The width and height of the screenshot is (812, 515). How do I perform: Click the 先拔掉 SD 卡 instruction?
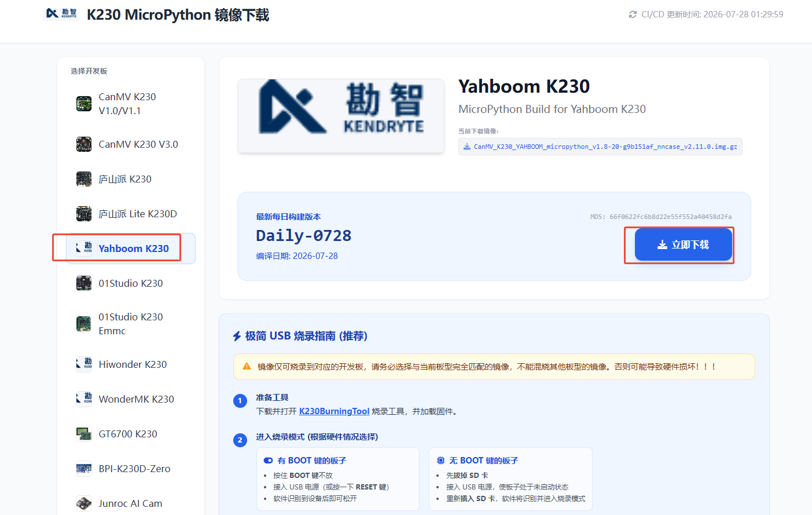[467, 476]
